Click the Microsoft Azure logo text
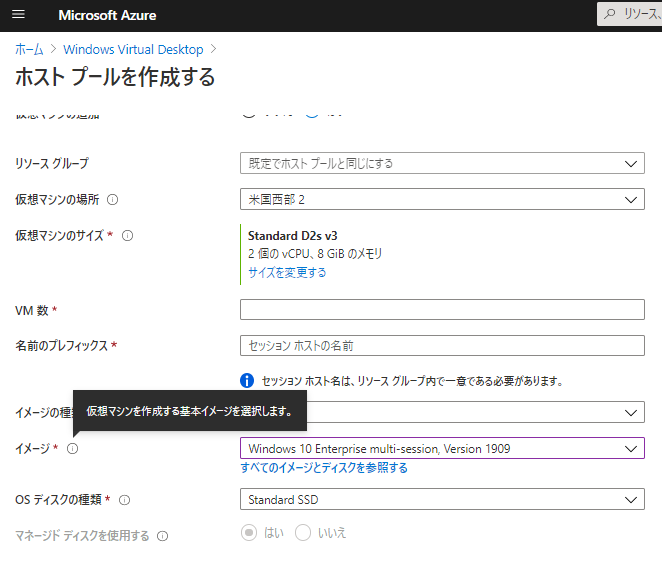 click(x=107, y=15)
